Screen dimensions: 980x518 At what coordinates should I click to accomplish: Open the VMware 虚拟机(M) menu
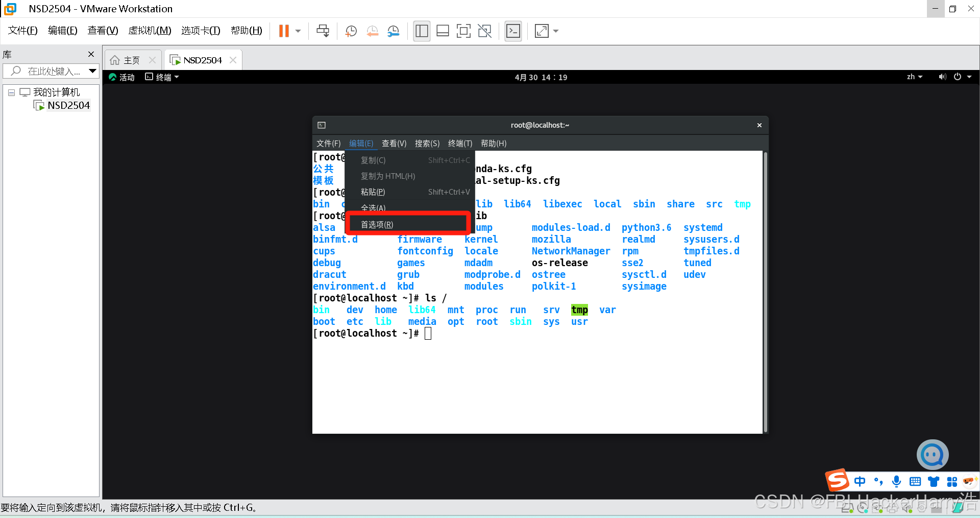(x=150, y=31)
